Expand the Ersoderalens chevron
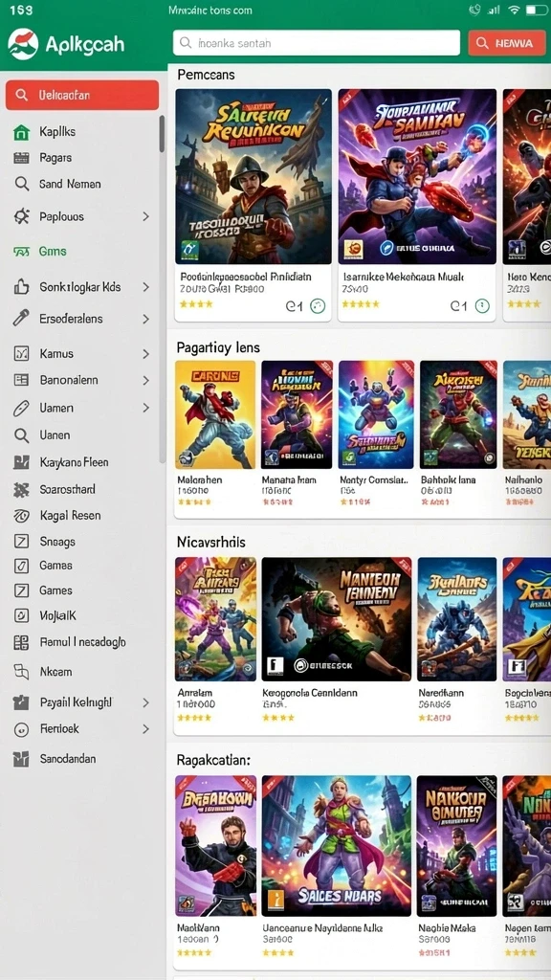The image size is (551, 980). point(145,319)
